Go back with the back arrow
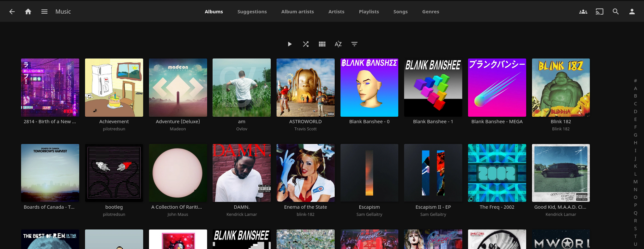Image resolution: width=644 pixels, height=249 pixels. 12,12
